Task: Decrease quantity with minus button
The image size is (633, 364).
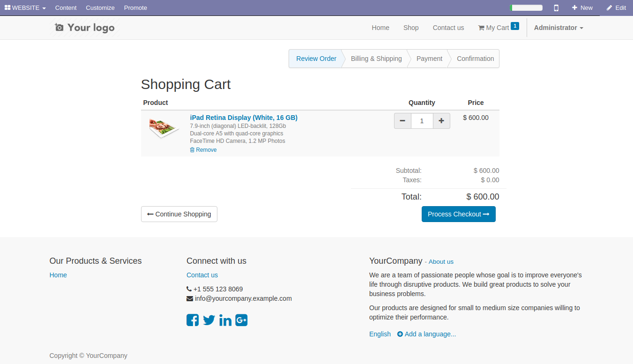Action: [402, 121]
